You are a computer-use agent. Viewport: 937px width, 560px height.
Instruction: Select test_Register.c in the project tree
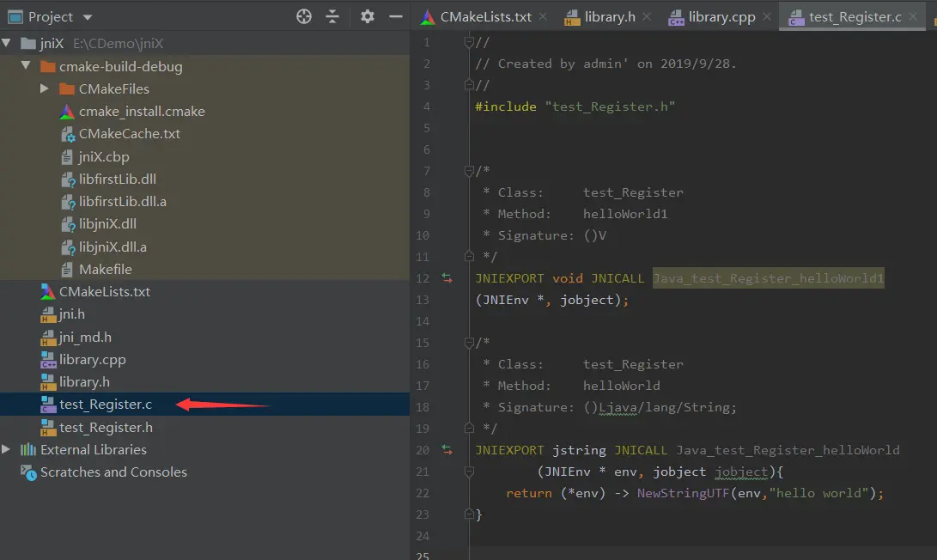pos(105,404)
